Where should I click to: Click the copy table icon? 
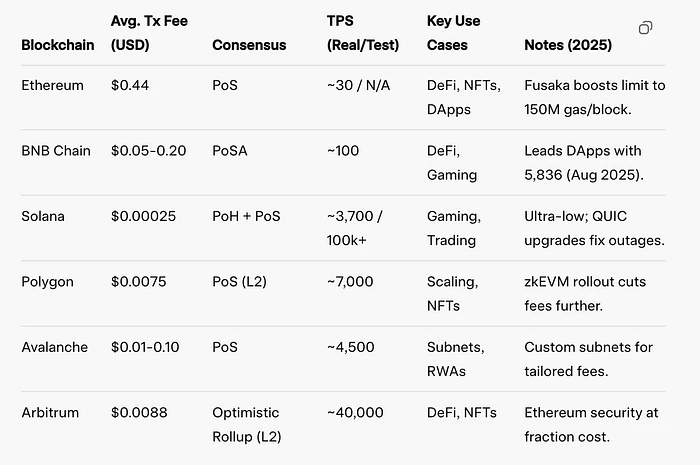point(645,28)
